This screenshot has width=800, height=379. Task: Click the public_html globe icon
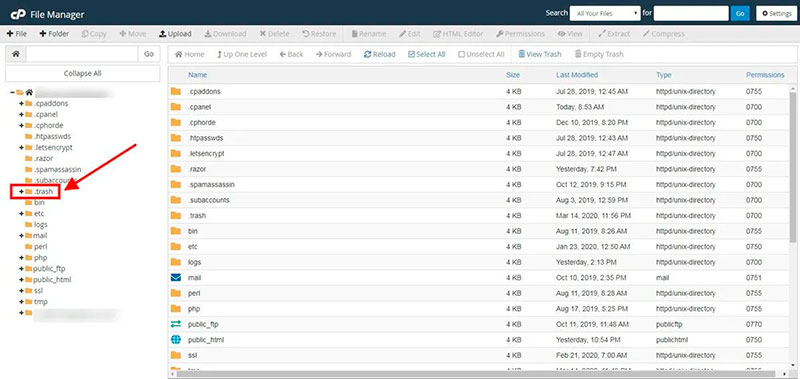(x=176, y=340)
